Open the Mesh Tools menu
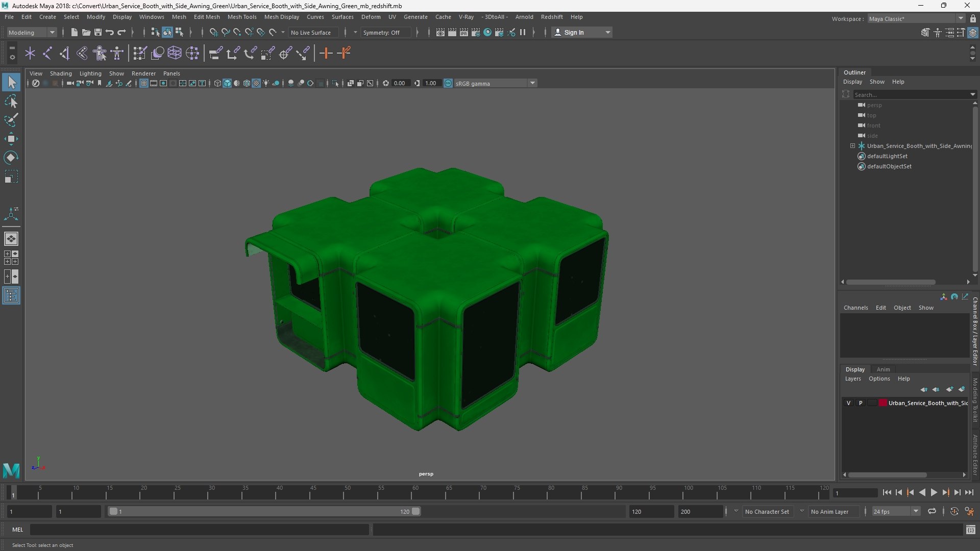 coord(242,17)
